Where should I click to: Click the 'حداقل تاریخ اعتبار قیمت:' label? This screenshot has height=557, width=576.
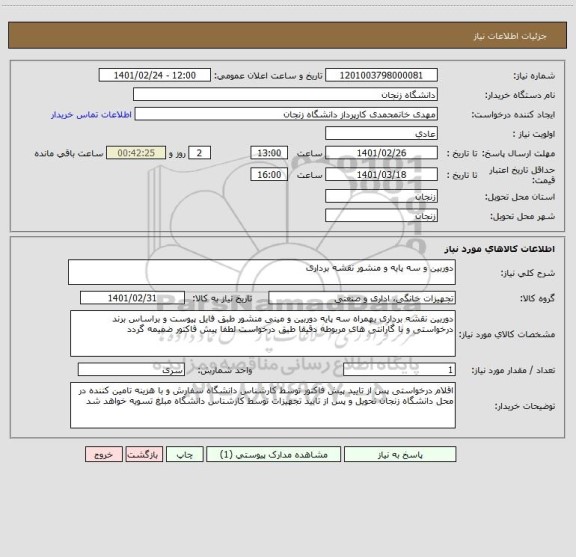[522, 175]
